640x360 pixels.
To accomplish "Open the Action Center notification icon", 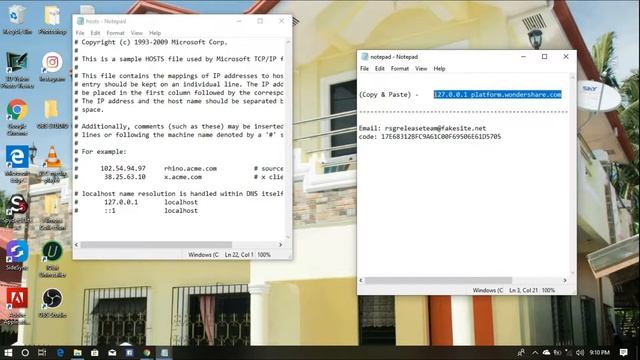I will tap(623, 353).
